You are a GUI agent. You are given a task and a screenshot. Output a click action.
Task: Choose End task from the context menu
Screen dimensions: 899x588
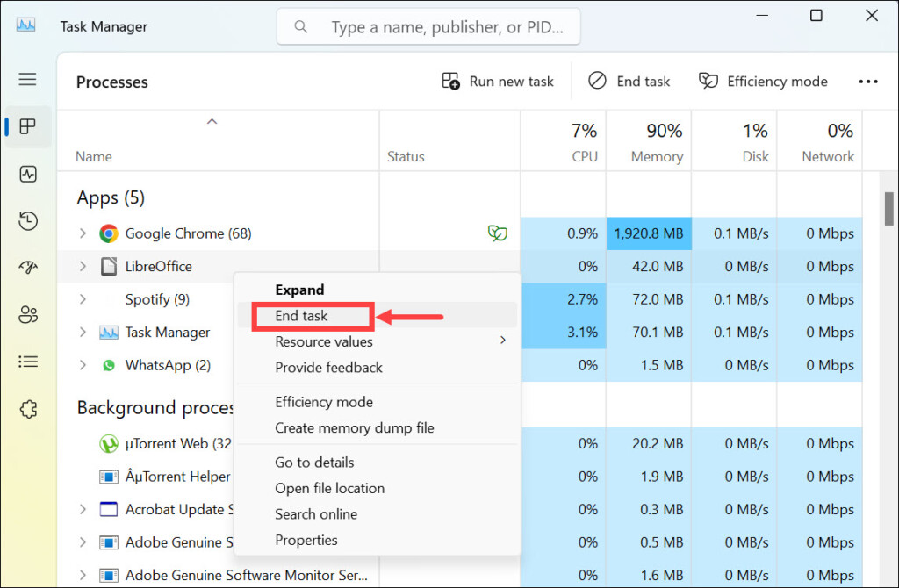[x=301, y=316]
